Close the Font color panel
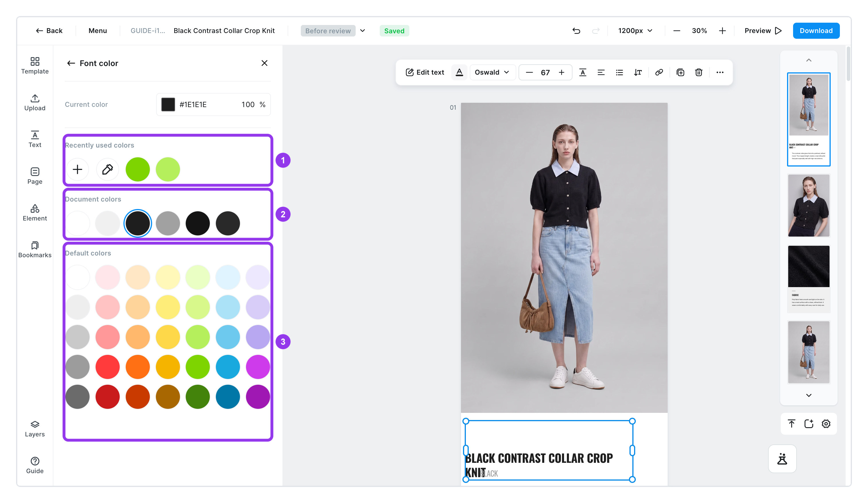Image resolution: width=868 pixels, height=503 pixels. point(264,63)
